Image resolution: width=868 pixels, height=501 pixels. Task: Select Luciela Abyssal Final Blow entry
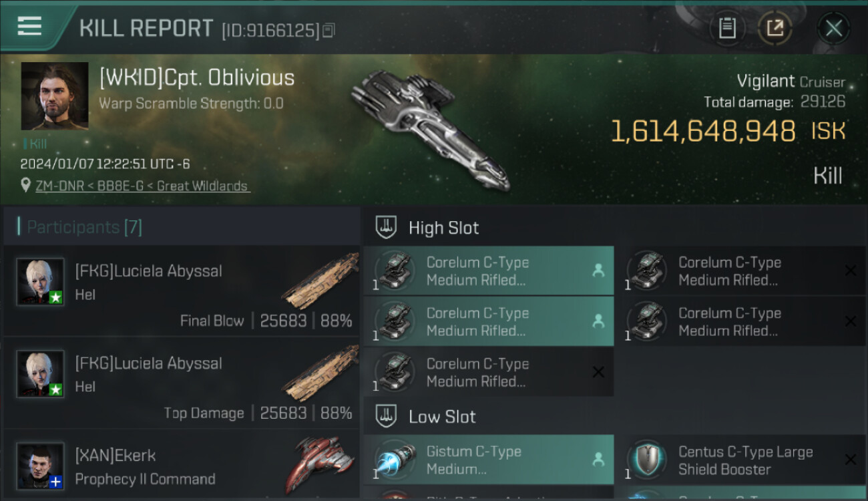[182, 291]
